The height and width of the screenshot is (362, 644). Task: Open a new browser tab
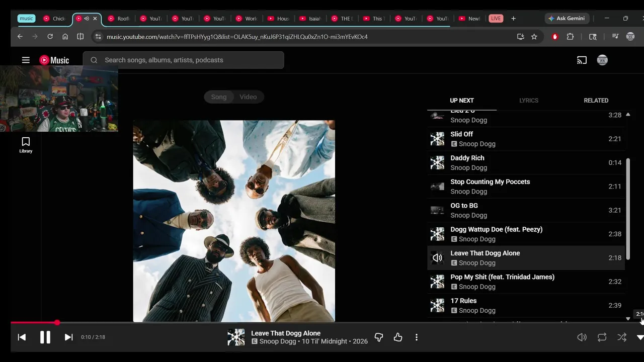513,19
